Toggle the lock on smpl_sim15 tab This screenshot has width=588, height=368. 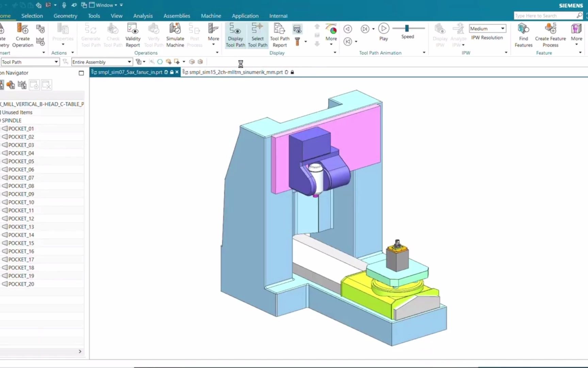(292, 72)
